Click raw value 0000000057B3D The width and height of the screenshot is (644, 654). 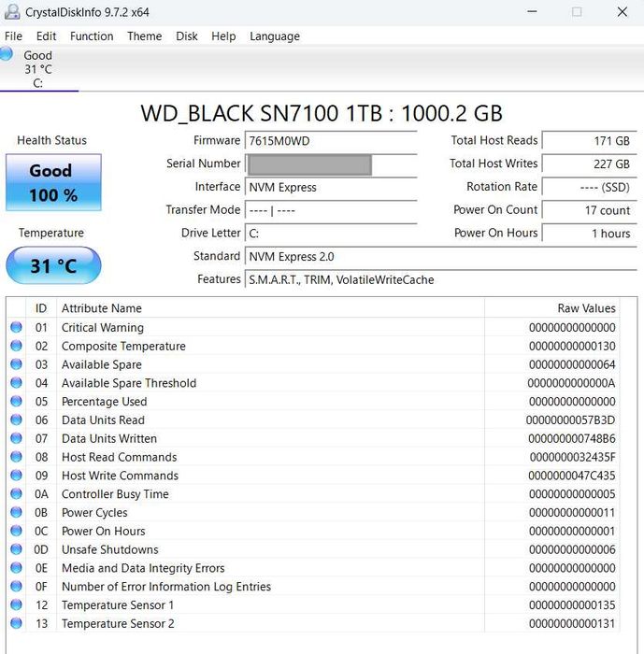(x=570, y=420)
